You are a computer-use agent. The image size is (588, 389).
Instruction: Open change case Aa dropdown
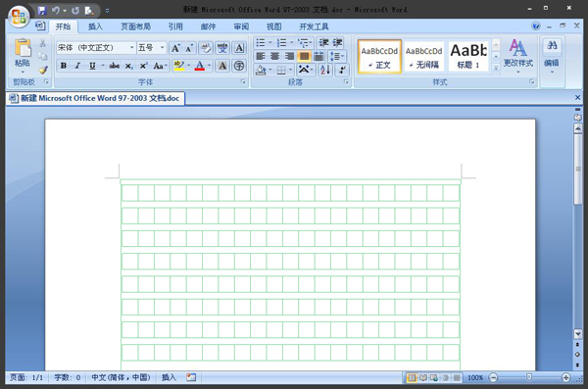(160, 66)
